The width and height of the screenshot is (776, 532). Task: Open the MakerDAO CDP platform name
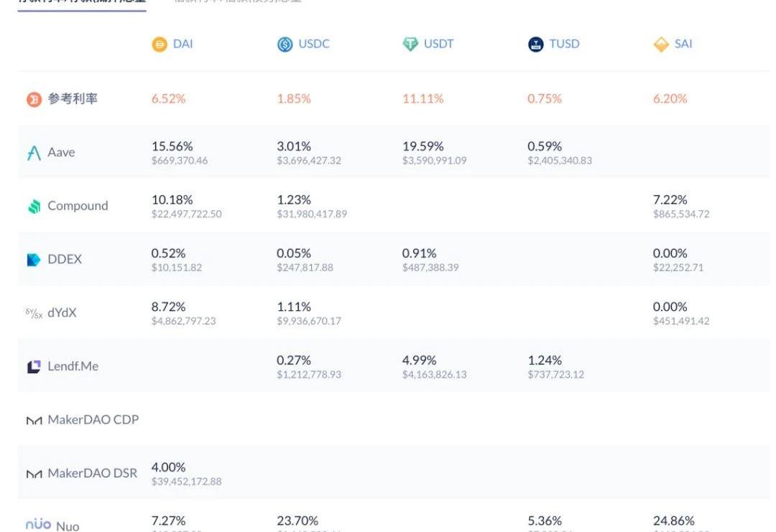[93, 420]
